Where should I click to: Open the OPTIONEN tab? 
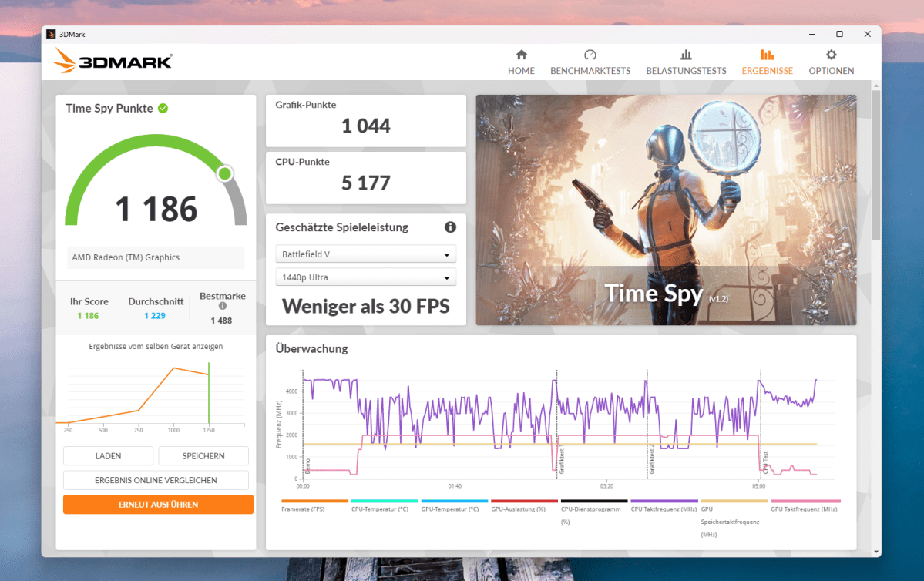[x=831, y=62]
